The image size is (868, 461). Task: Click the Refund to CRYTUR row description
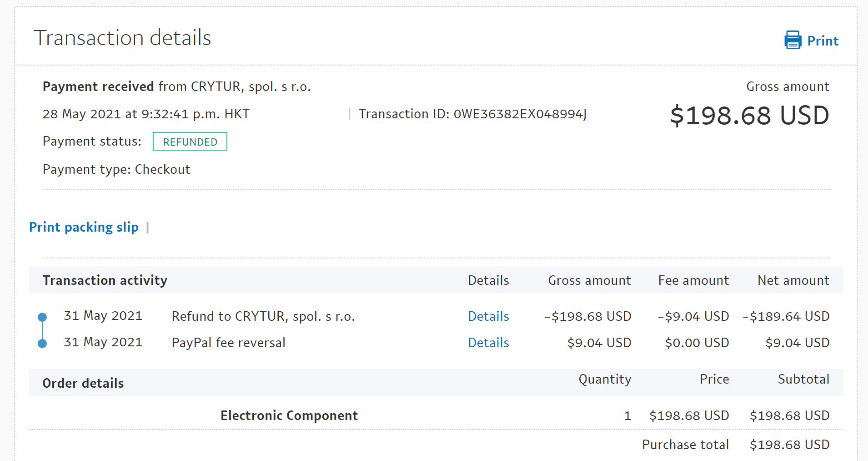(x=263, y=316)
